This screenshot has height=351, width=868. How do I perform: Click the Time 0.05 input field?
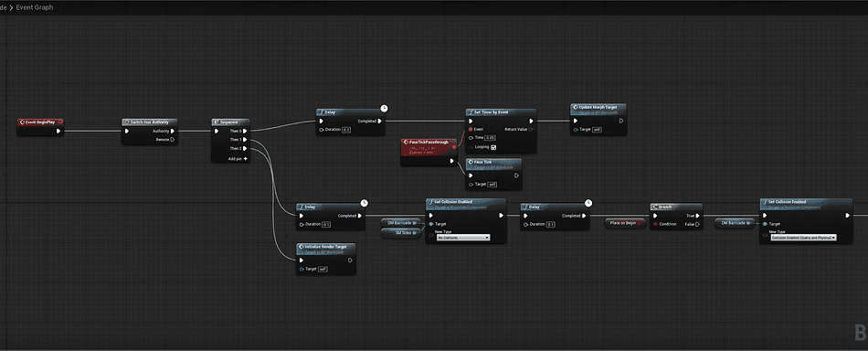point(490,137)
